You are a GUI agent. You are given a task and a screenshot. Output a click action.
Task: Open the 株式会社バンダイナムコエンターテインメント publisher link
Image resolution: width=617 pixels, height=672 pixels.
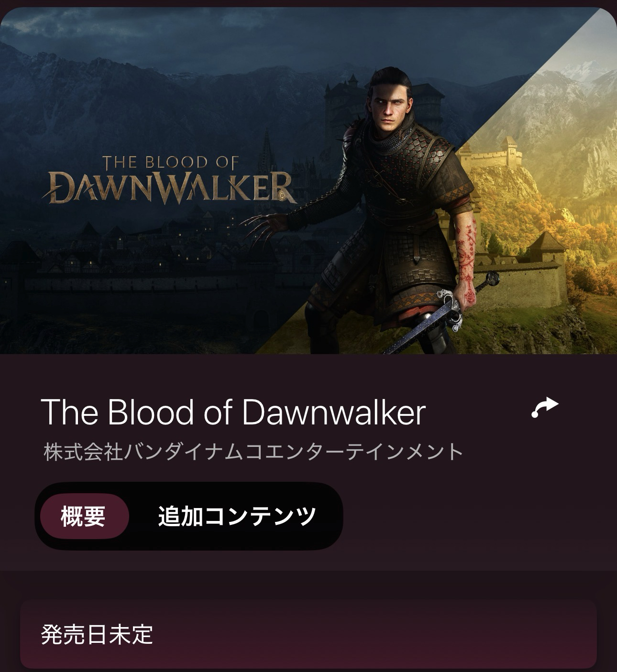(x=253, y=452)
